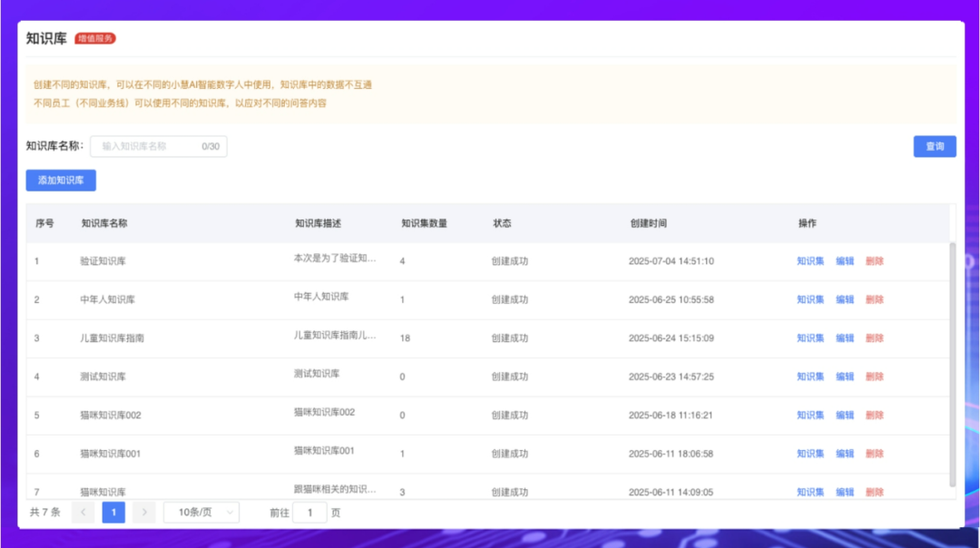The height and width of the screenshot is (548, 980).
Task: Open the 10条/页 page size dropdown
Action: pyautogui.click(x=201, y=513)
